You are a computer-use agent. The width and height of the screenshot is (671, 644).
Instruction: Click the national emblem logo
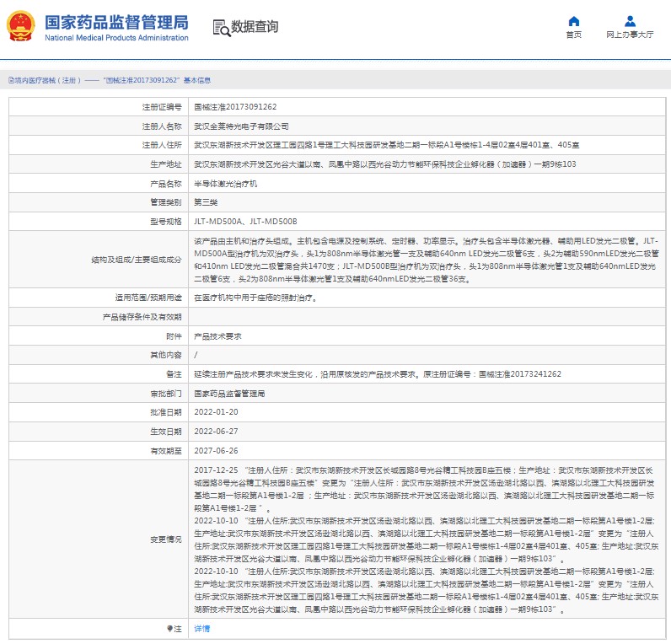pyautogui.click(x=20, y=26)
